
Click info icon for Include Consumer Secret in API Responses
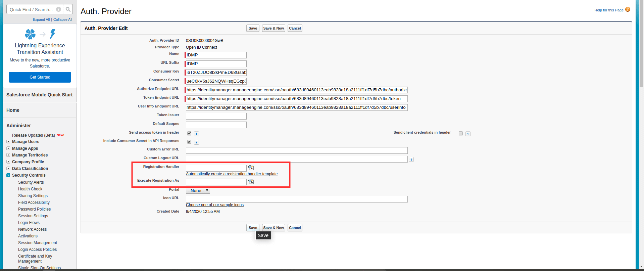197,142
